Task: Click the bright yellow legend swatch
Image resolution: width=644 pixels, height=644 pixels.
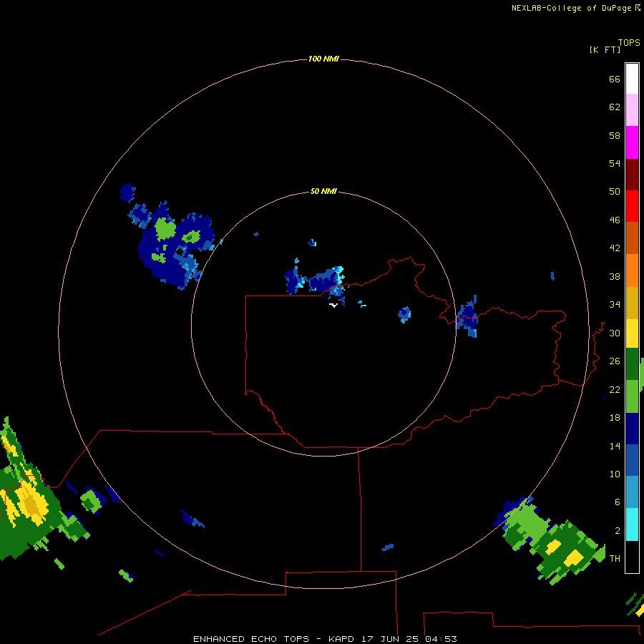Action: pos(632,333)
